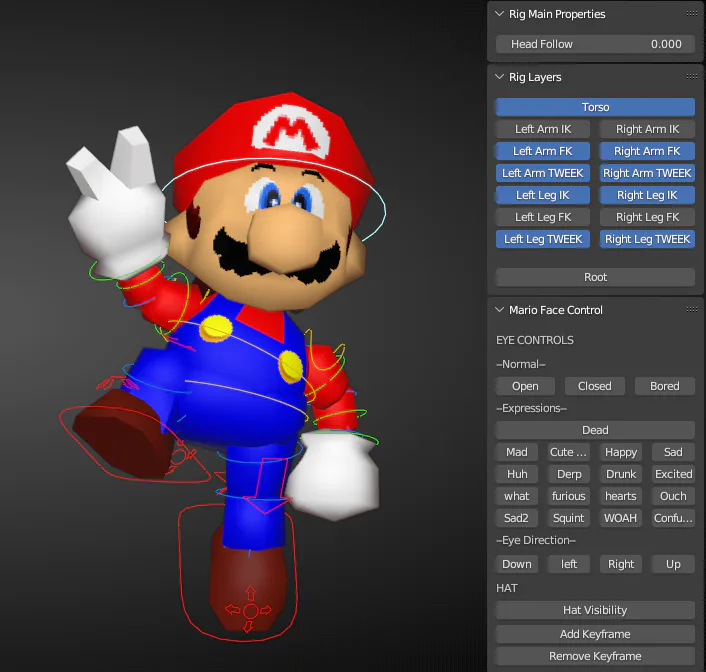Screen dimensions: 706x672
Task: Collapse the Rig Main Properties panel
Action: coord(499,14)
